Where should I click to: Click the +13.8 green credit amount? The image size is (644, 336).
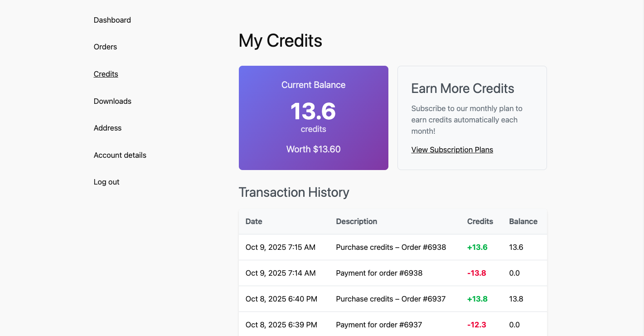click(x=477, y=299)
